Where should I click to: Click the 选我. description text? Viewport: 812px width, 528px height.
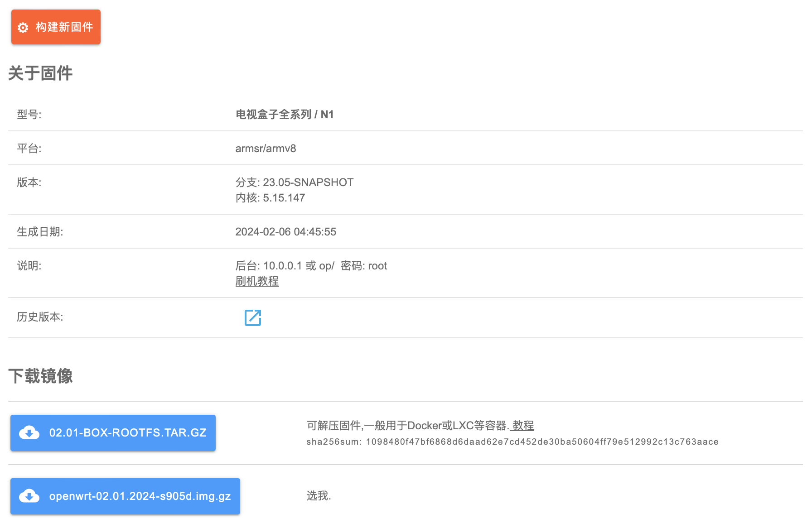coord(319,496)
